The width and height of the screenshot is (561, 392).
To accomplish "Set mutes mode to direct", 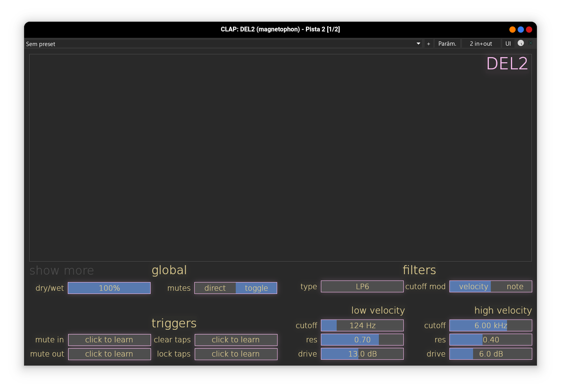I will point(215,288).
